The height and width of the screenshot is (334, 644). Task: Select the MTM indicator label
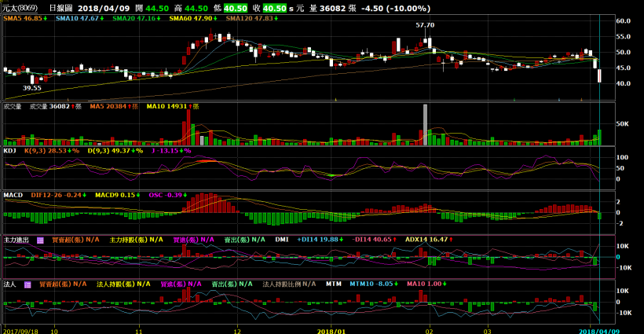pos(334,284)
